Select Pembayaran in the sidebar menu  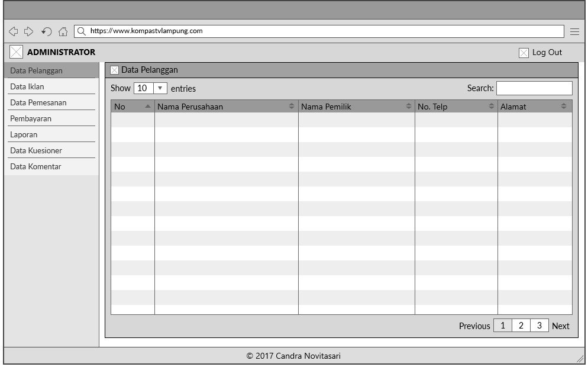point(31,118)
